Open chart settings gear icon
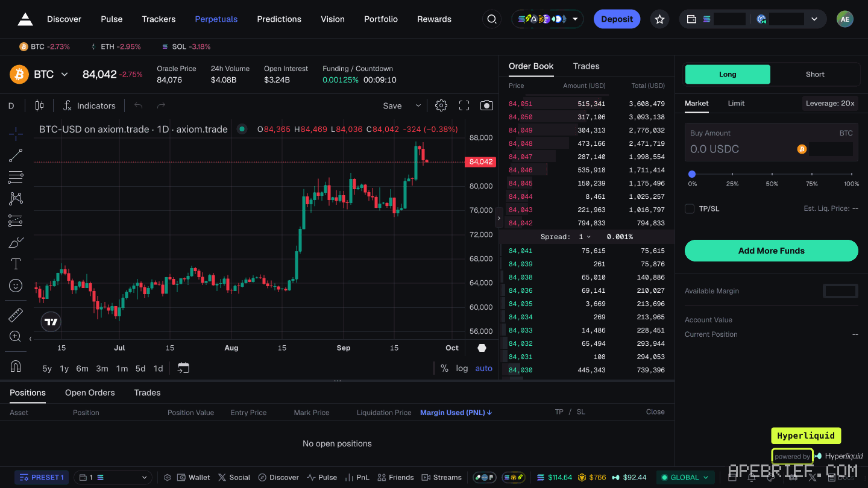This screenshot has width=868, height=488. pos(441,105)
